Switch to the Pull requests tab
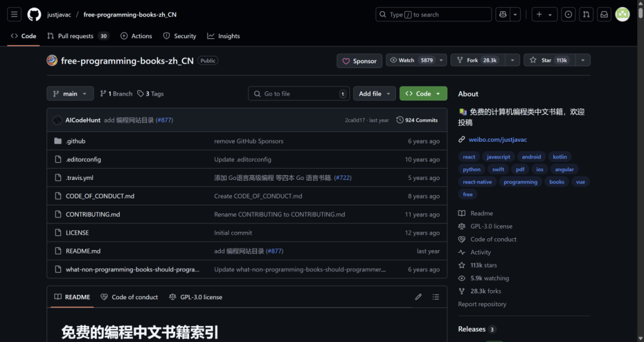 point(78,36)
